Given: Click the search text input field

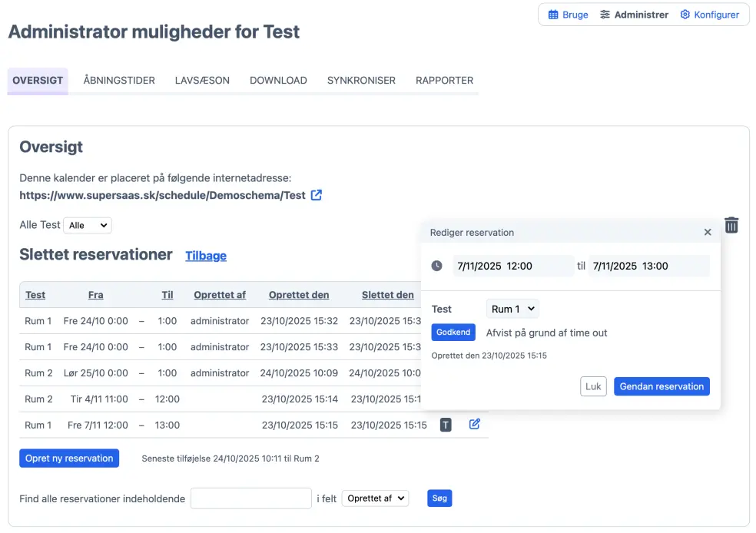Looking at the screenshot, I should 250,498.
